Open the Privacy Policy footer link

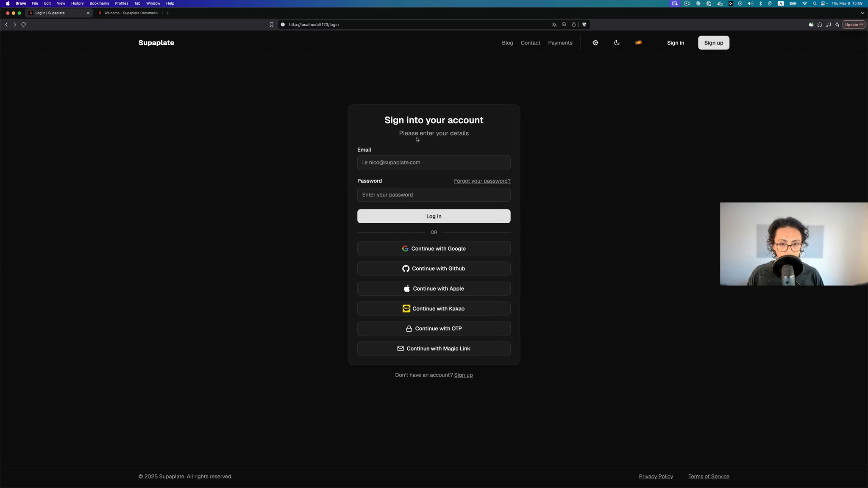656,477
